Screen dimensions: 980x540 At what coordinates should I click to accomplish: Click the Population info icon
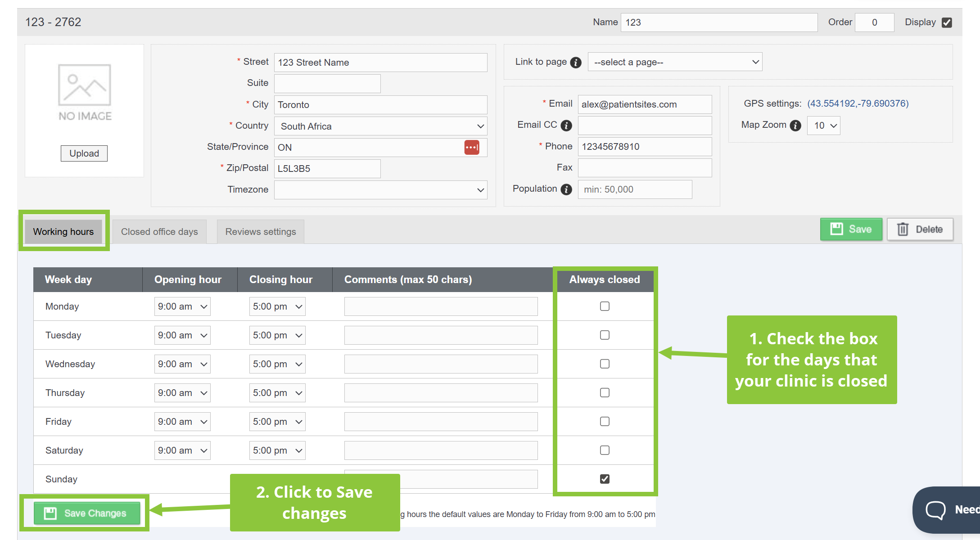(x=566, y=189)
